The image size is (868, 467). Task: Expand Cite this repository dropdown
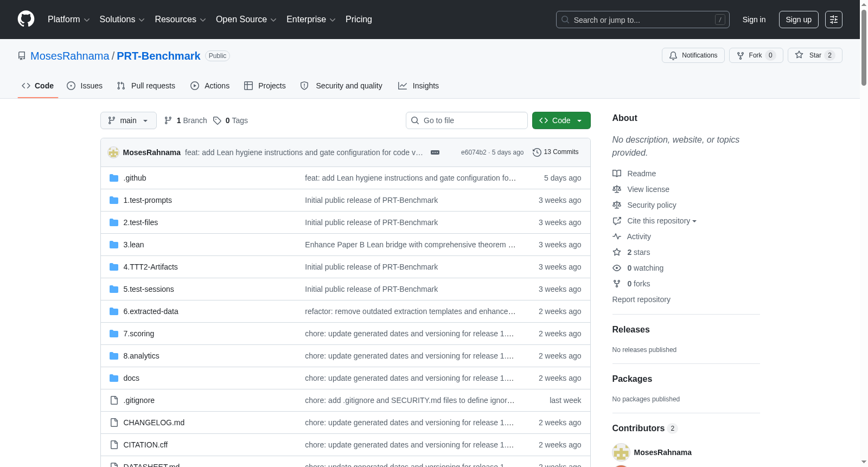[x=662, y=221]
